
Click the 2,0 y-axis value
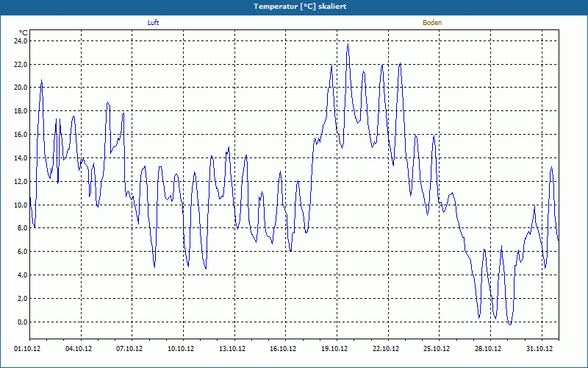pyautogui.click(x=22, y=299)
